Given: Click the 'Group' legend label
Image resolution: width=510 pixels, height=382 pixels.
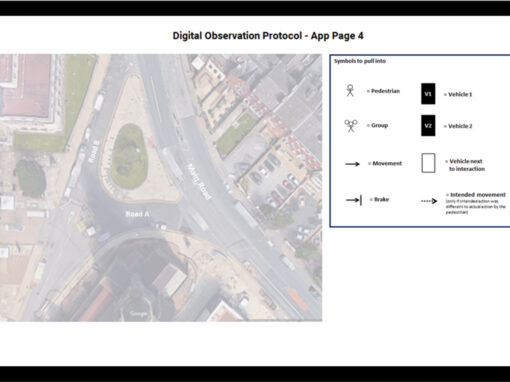Looking at the screenshot, I should 379,125.
